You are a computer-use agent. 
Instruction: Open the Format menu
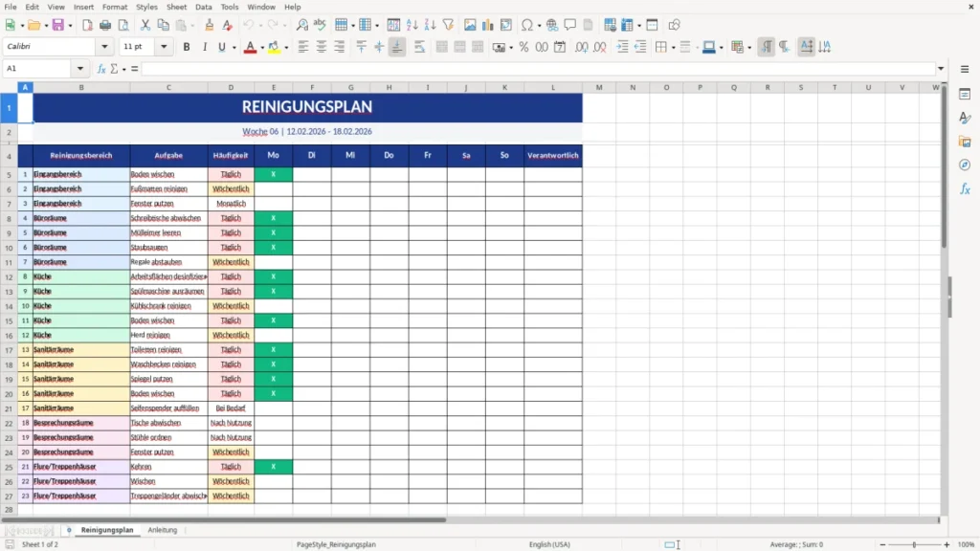(x=115, y=7)
